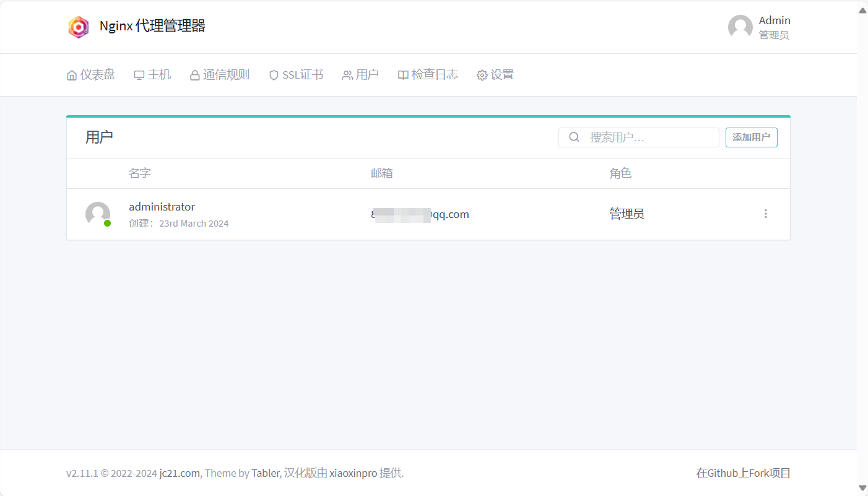Visit the xiaoxinpro footer link
This screenshot has height=496, width=868.
coord(353,473)
